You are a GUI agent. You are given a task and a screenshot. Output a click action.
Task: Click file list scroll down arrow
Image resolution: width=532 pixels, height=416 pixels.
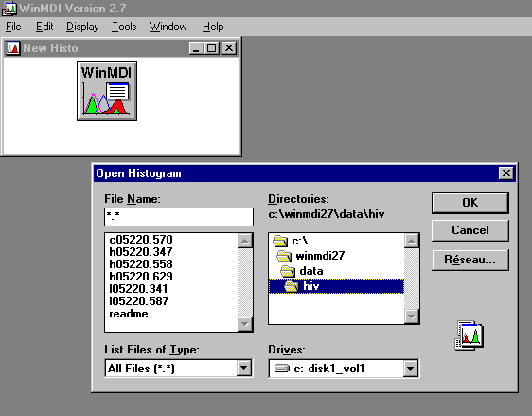[245, 324]
